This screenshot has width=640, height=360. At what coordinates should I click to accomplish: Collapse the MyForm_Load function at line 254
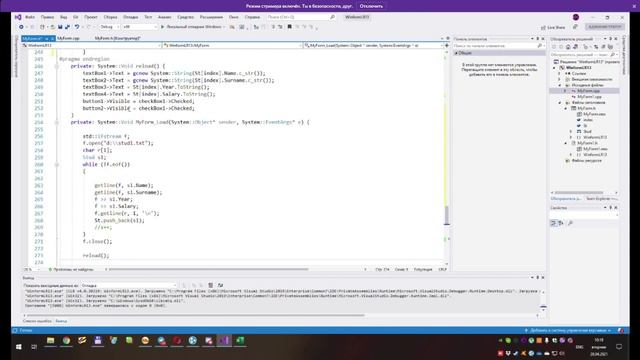pyautogui.click(x=57, y=122)
